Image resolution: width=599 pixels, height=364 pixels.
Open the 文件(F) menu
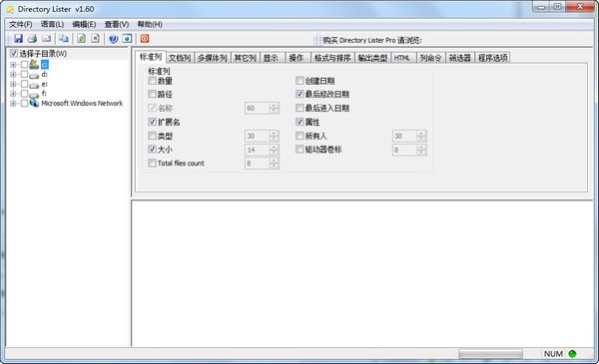click(x=21, y=24)
